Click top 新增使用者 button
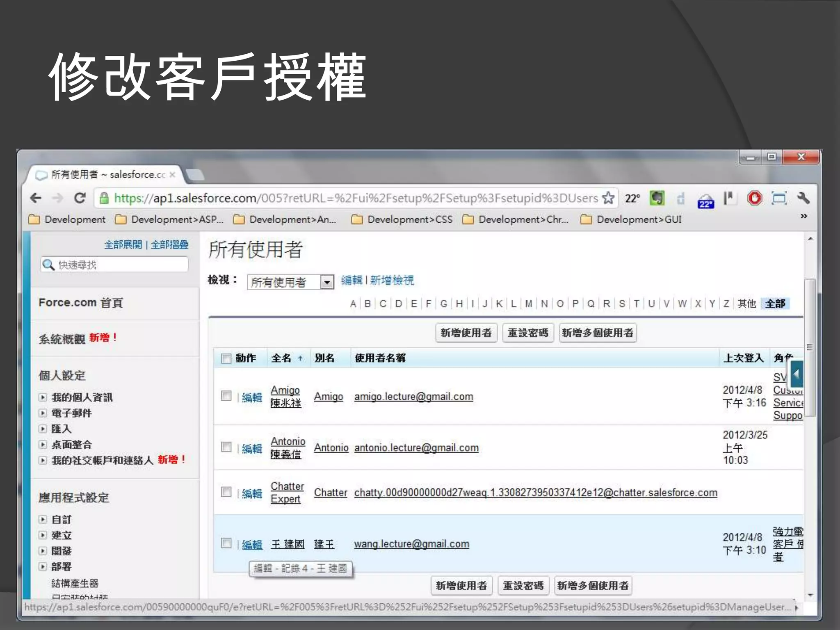This screenshot has width=840, height=630. click(x=466, y=333)
